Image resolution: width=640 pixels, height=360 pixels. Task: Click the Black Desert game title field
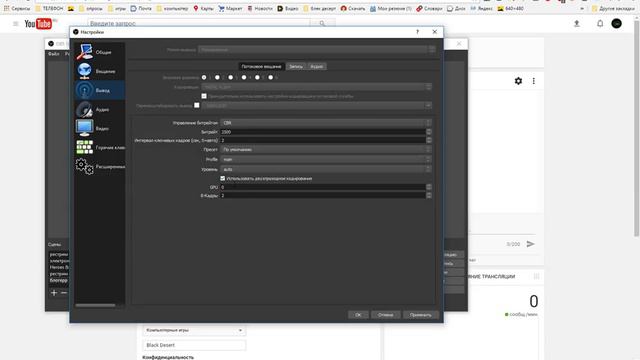[x=194, y=345]
